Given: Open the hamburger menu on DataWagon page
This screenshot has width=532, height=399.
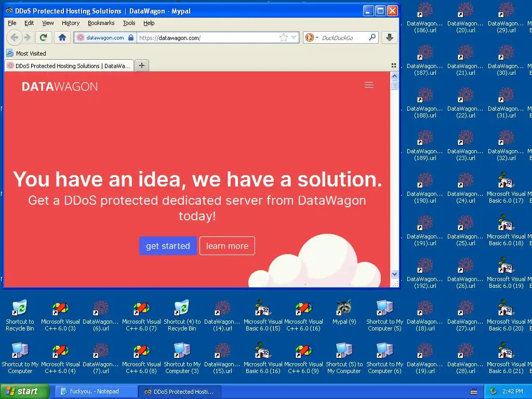Looking at the screenshot, I should click(369, 85).
